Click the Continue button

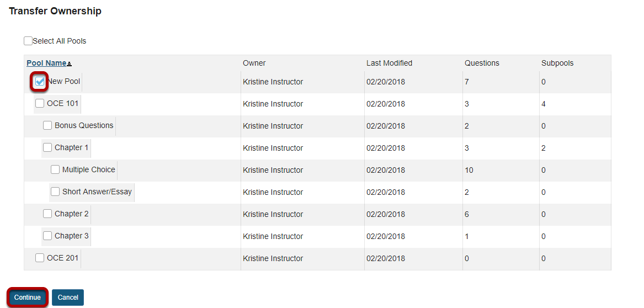tap(28, 298)
